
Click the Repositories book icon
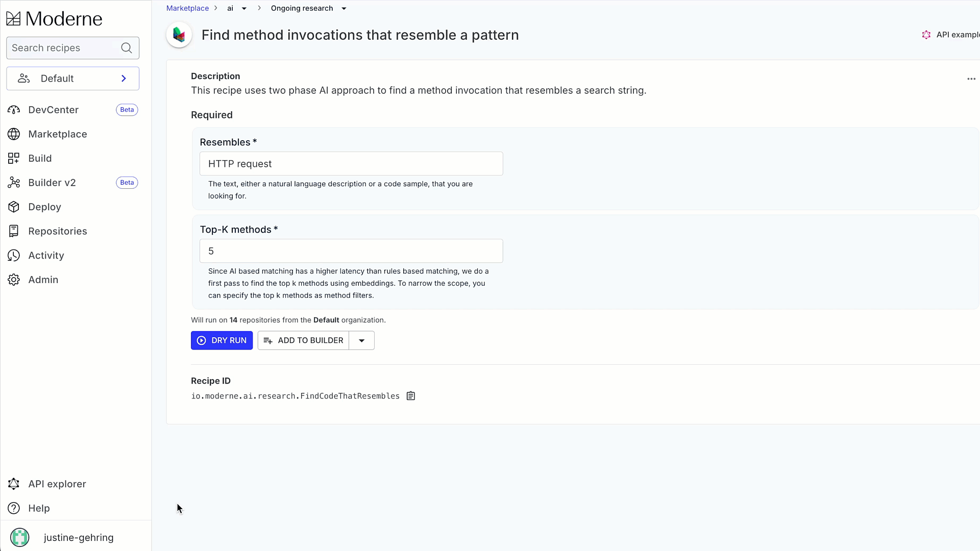point(14,231)
